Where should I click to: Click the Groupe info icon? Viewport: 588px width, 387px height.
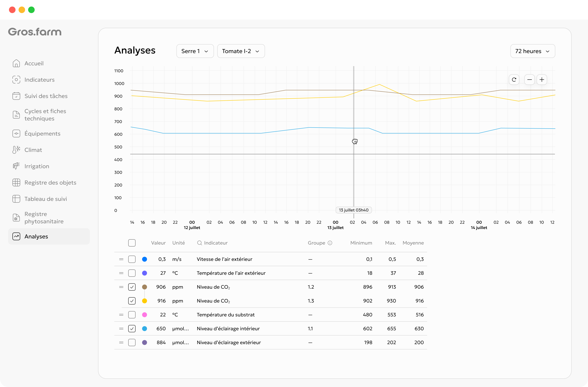point(330,243)
